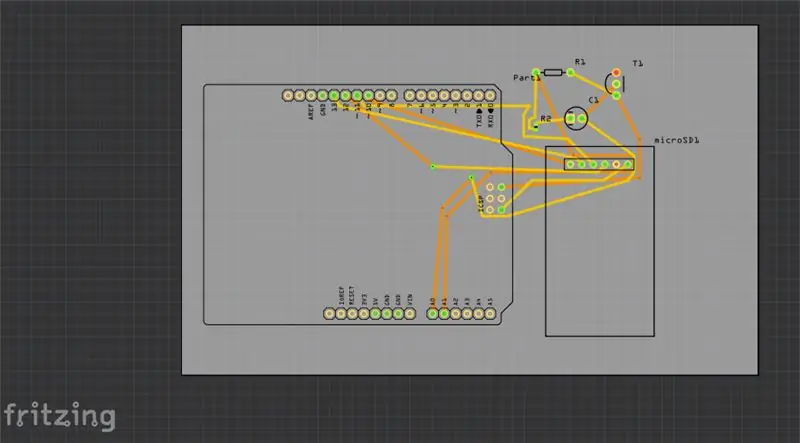Click the GND pad next to 5V

pos(387,313)
